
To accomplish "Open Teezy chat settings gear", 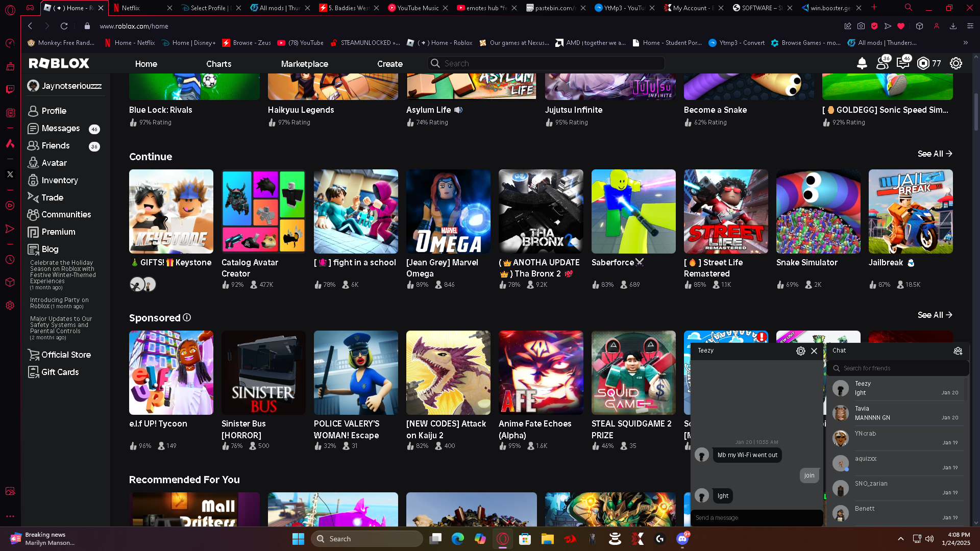I will (800, 351).
